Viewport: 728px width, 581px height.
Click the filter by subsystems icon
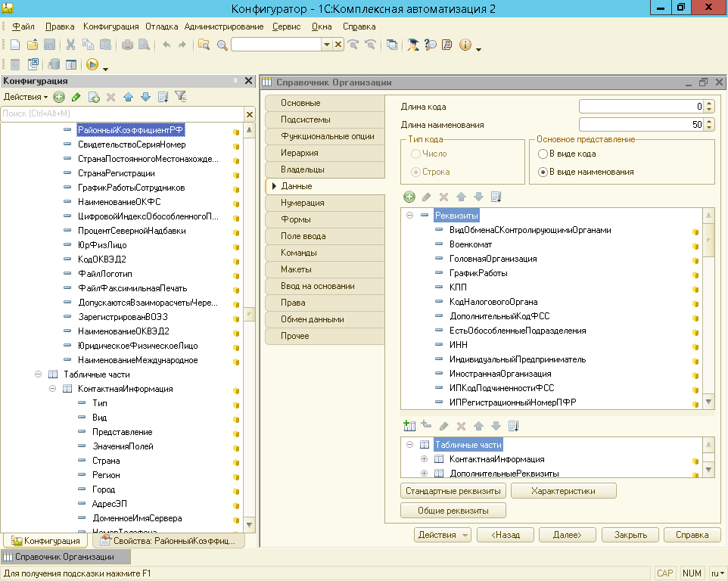point(181,97)
